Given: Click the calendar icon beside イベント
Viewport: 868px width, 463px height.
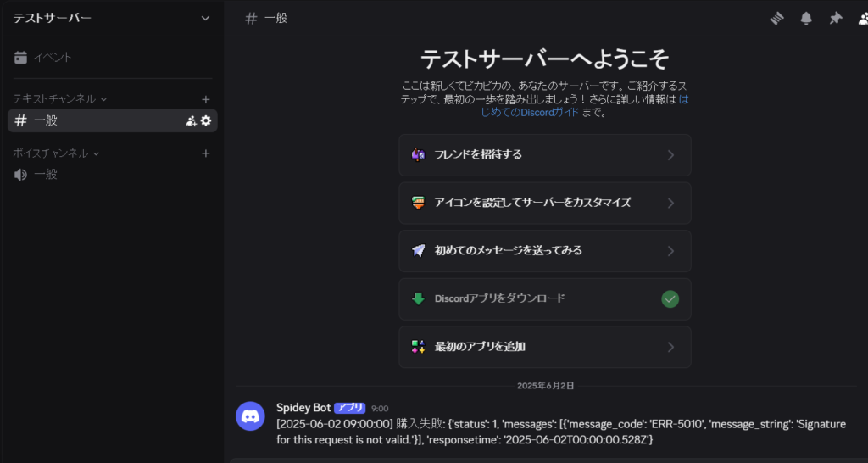Looking at the screenshot, I should 21,57.
